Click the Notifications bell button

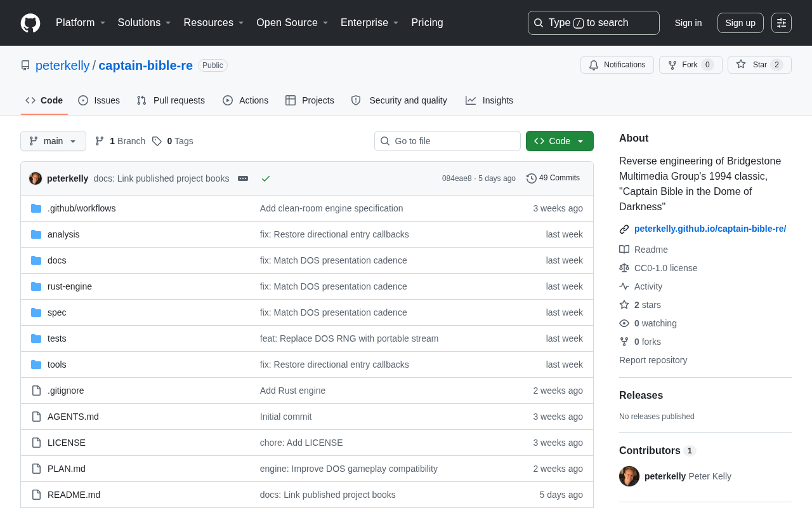617,65
